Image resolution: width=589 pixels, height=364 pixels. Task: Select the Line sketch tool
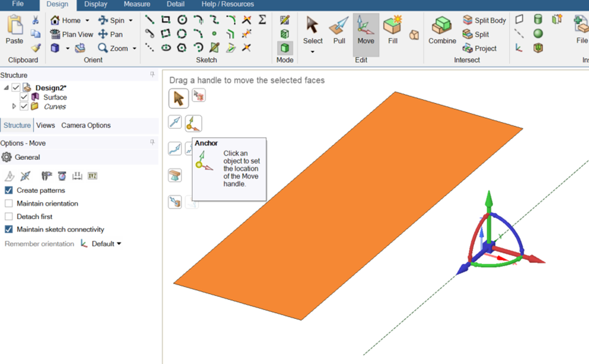150,19
